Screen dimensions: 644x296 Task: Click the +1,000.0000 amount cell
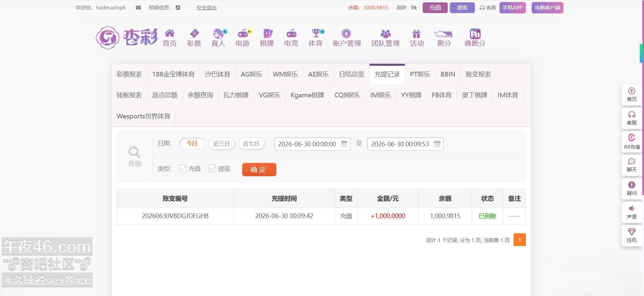click(388, 216)
